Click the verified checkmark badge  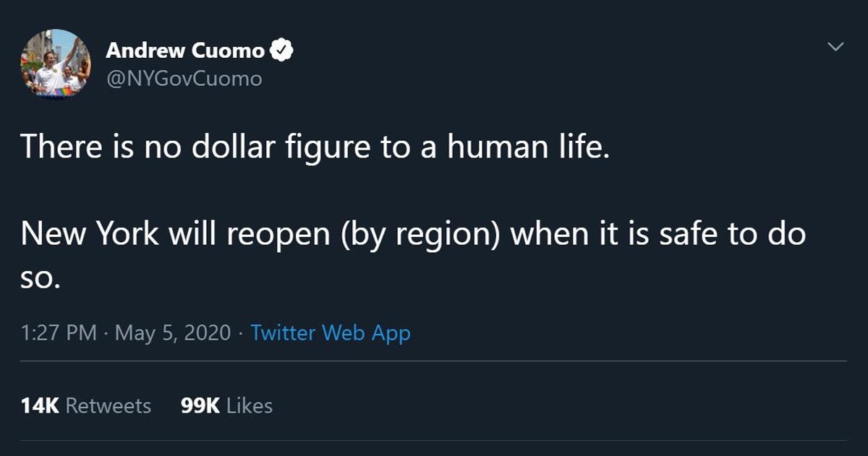281,51
